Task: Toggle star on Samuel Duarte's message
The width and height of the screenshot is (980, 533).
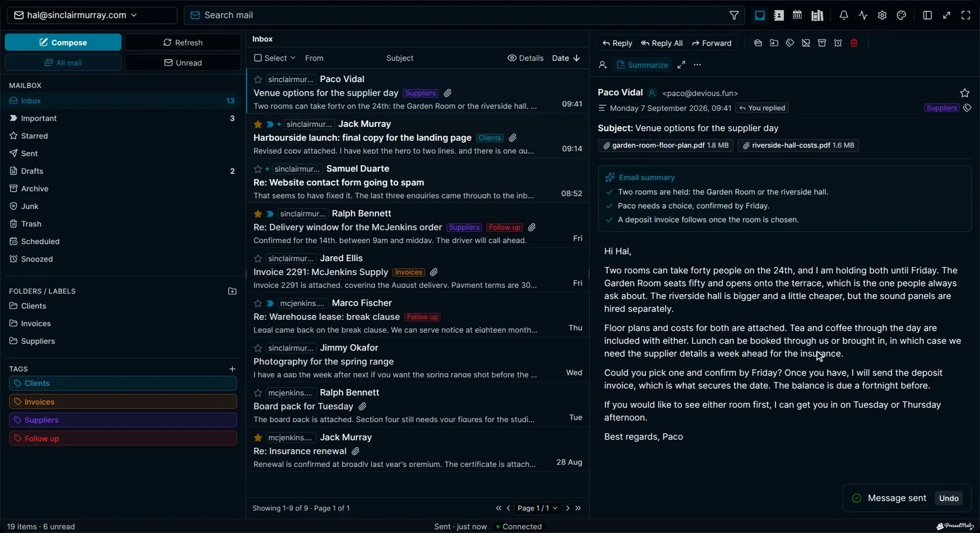Action: pos(258,169)
